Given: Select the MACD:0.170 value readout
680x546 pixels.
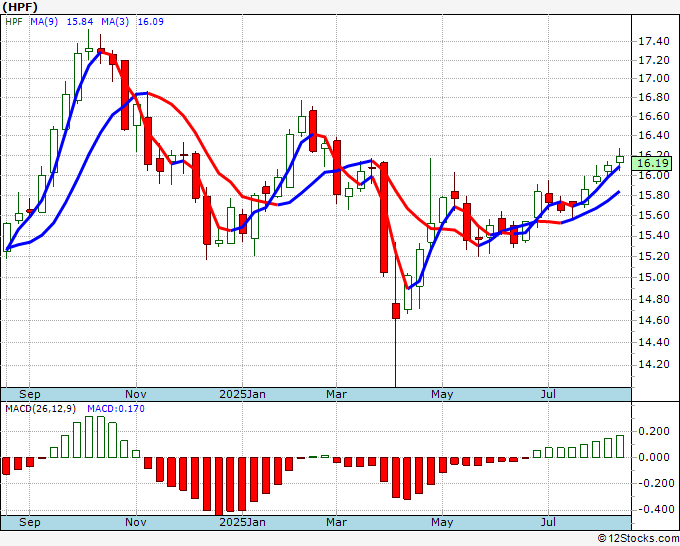Looking at the screenshot, I should 116,409.
